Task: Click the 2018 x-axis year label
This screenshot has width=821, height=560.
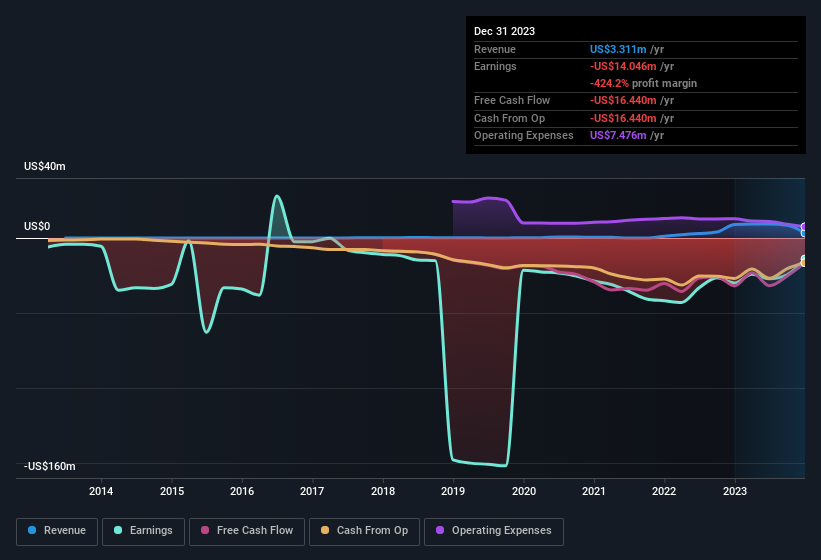Action: [x=383, y=491]
